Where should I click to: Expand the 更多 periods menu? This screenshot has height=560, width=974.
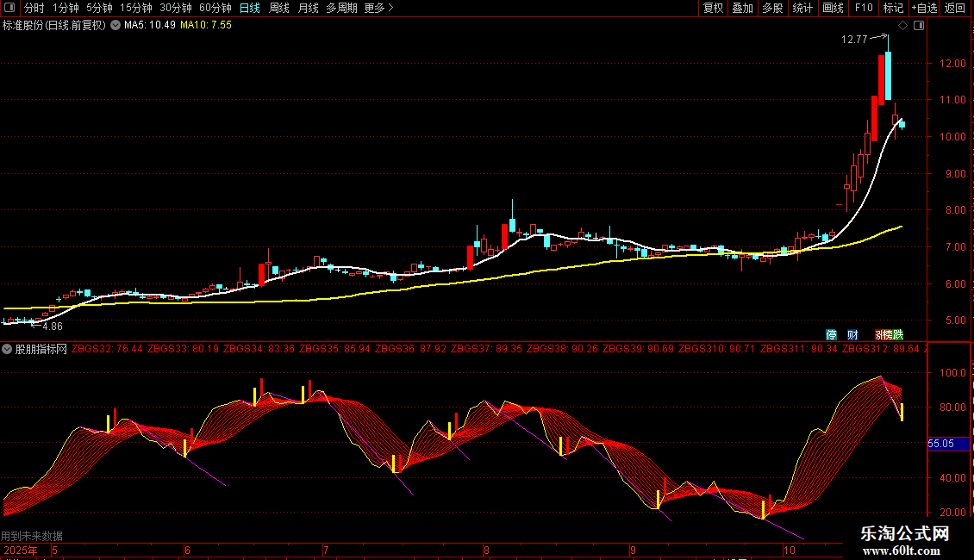tap(379, 8)
